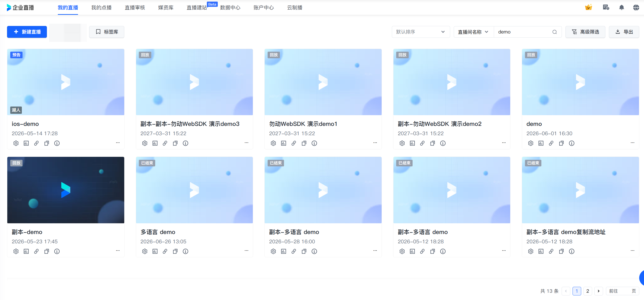Click 高级筛选 filter button

pyautogui.click(x=585, y=32)
